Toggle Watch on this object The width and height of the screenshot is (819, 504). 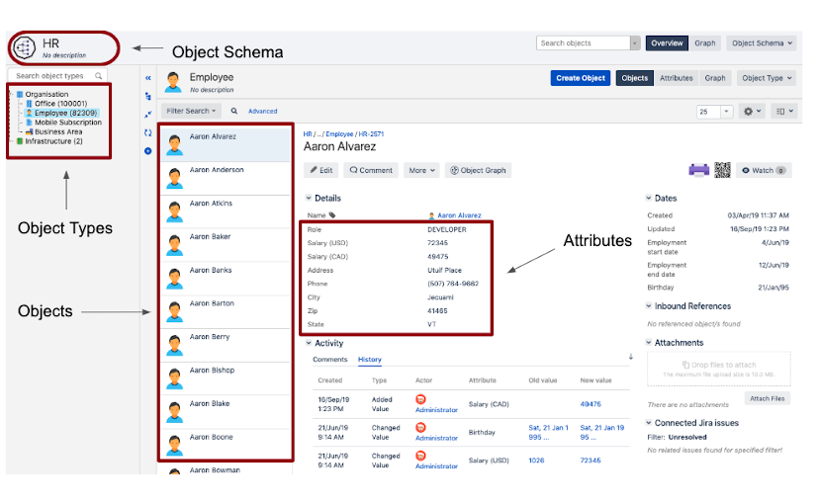point(764,170)
